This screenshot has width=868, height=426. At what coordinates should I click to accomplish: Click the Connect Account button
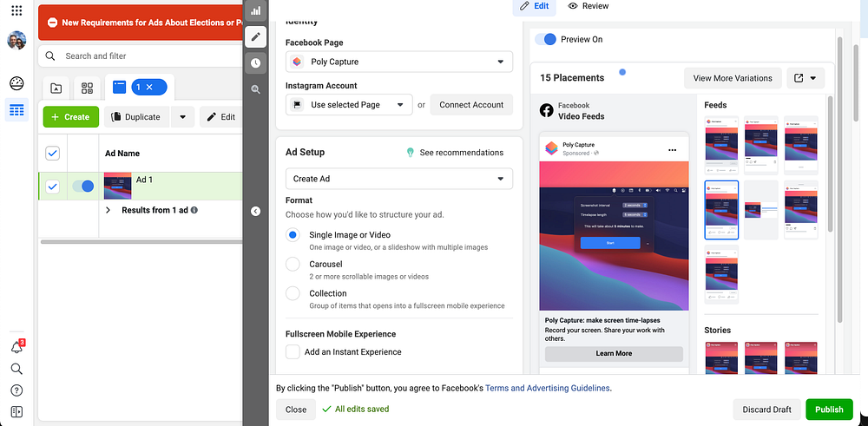[471, 105]
